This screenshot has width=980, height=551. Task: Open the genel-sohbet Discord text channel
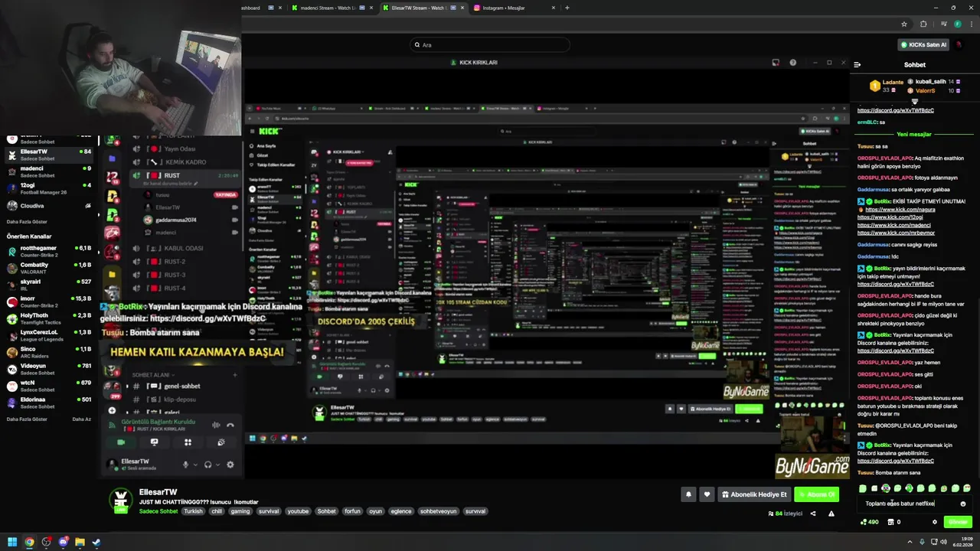[x=184, y=386]
